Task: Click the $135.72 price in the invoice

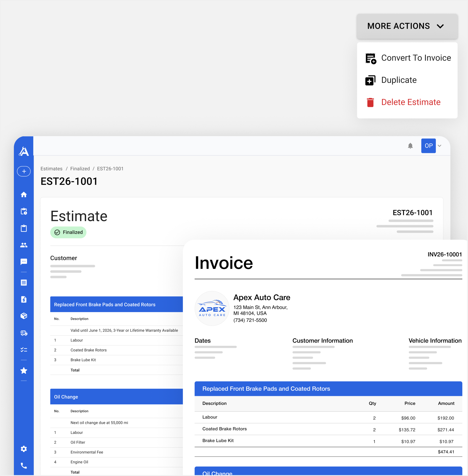Action: [x=407, y=430]
